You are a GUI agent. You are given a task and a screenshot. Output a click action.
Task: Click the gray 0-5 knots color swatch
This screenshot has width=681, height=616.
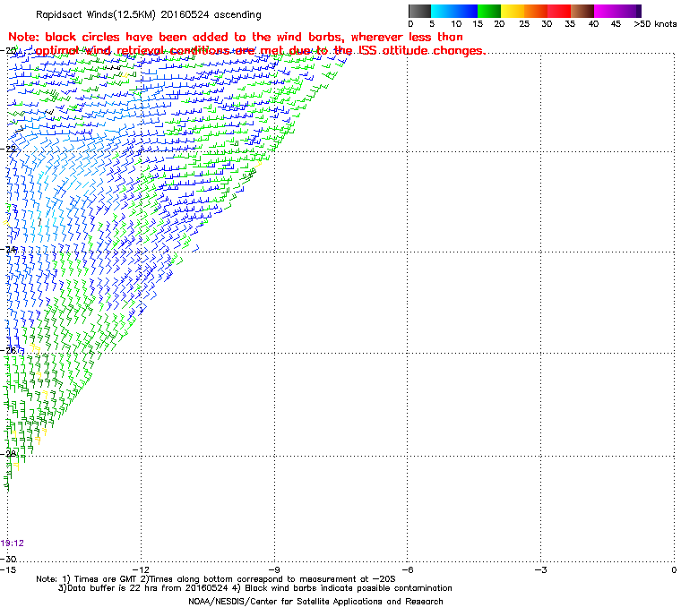pos(419,11)
